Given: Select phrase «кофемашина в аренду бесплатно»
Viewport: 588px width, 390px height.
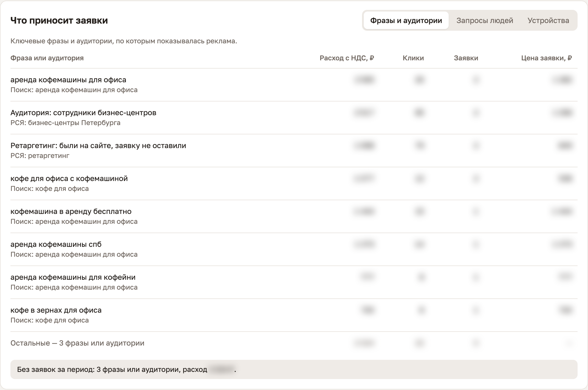Looking at the screenshot, I should tap(71, 211).
